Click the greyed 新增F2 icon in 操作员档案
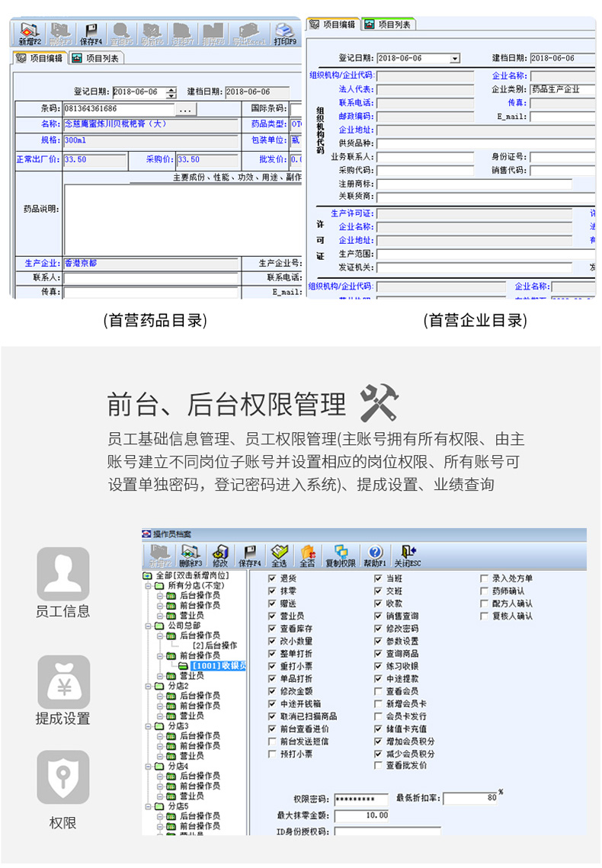The width and height of the screenshot is (602, 868). click(160, 556)
